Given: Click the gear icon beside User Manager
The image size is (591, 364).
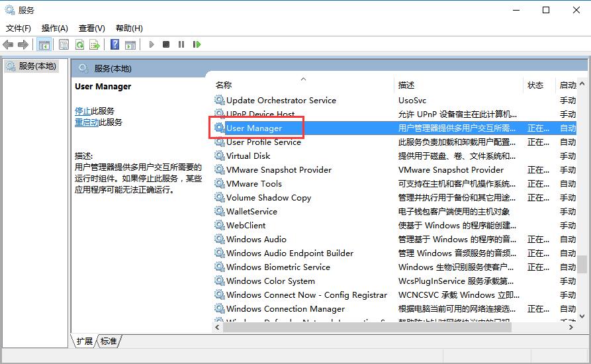Looking at the screenshot, I should click(219, 128).
